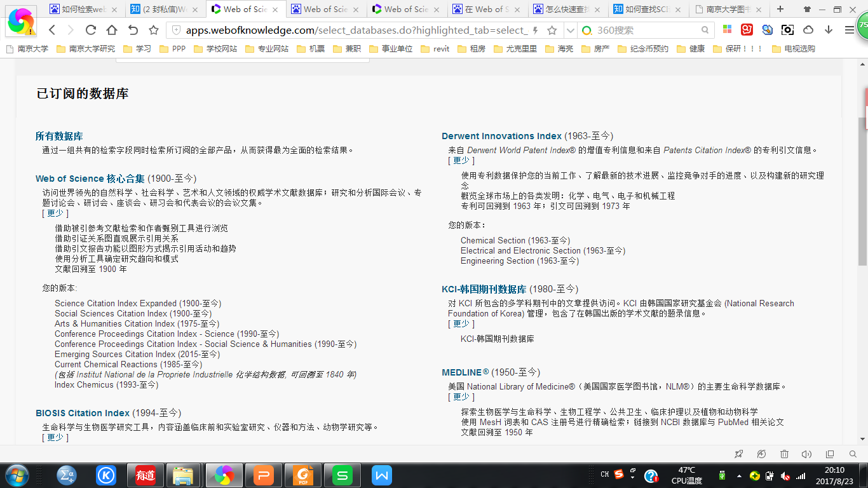Open the WPS Writer blue W taskbar icon
This screenshot has height=488, width=868.
382,475
